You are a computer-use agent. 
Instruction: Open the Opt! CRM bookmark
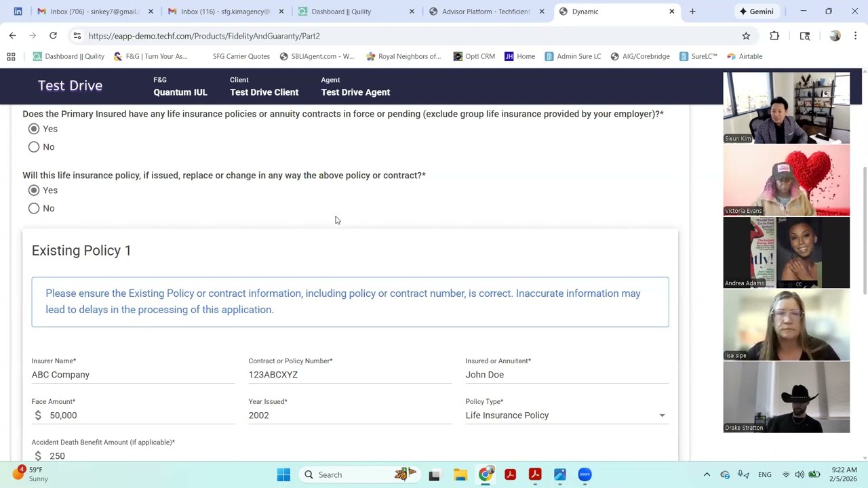[474, 56]
